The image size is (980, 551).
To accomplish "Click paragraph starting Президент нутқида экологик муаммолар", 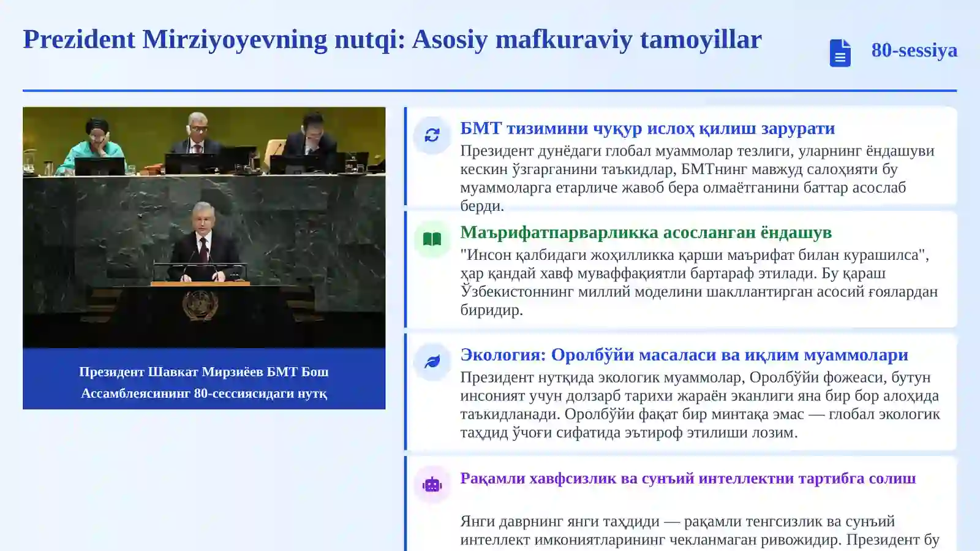I will (x=700, y=405).
